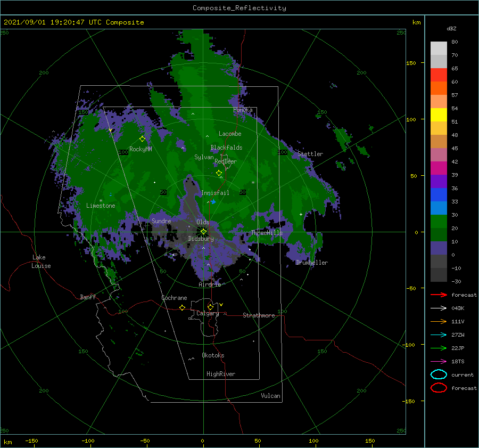Viewport: 479px width, 448px height.
Task: Pick the red 60–65 dBZ swatch
Action: 439,75
